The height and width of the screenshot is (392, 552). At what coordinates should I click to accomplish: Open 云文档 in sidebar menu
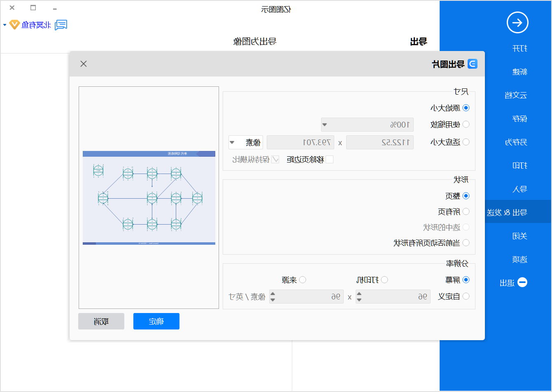516,95
